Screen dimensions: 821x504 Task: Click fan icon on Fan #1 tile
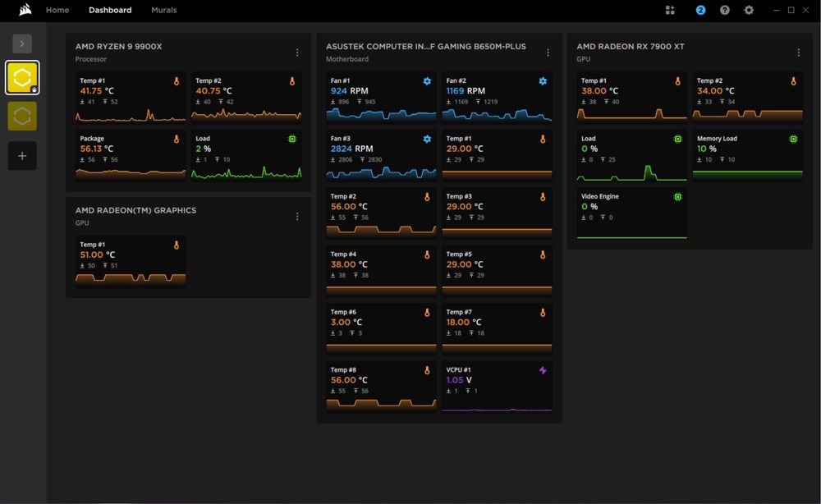[427, 81]
